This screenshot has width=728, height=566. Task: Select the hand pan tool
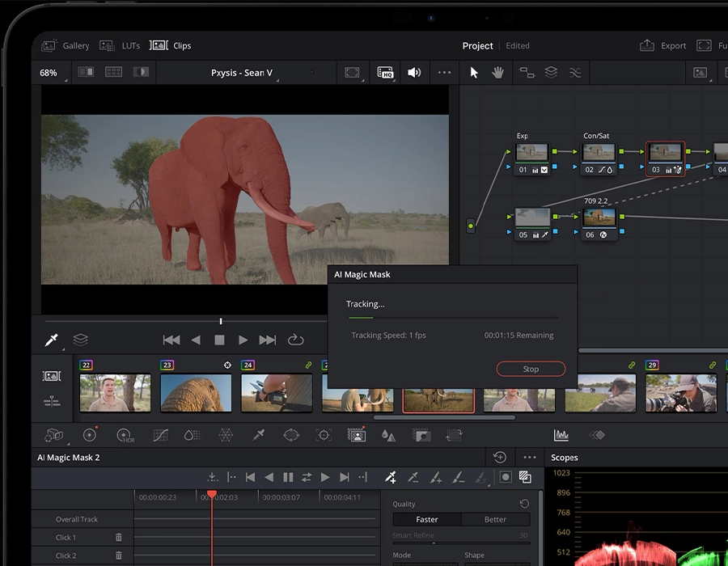(497, 72)
